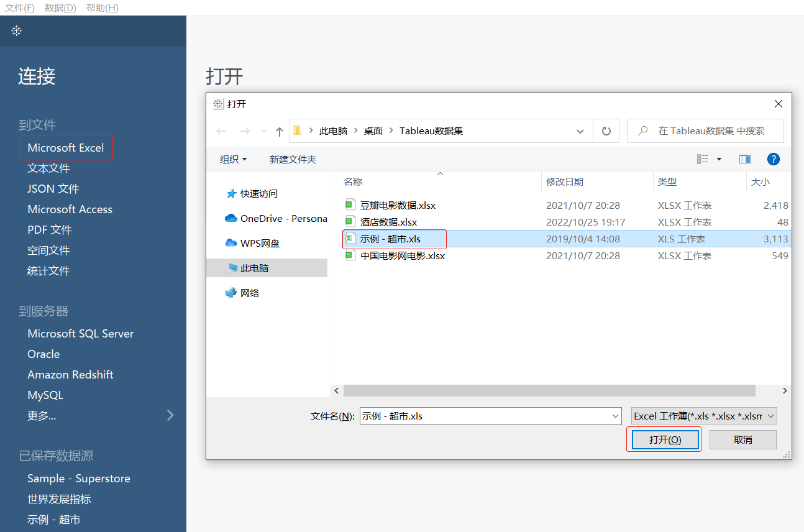Sort files by the 类型 column header
This screenshot has width=804, height=532.
(667, 181)
